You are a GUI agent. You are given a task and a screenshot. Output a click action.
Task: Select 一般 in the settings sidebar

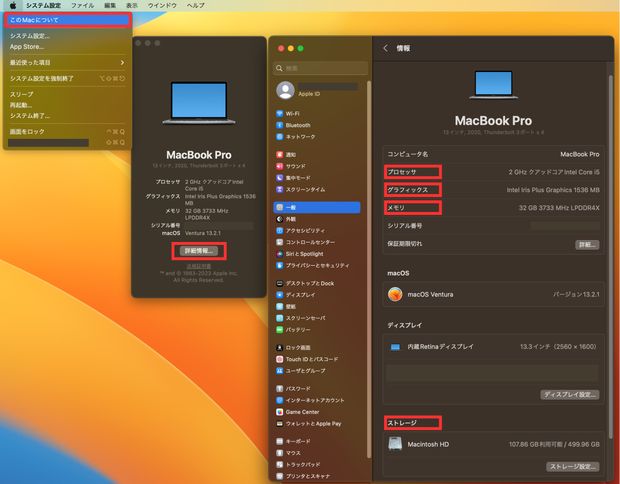(317, 207)
